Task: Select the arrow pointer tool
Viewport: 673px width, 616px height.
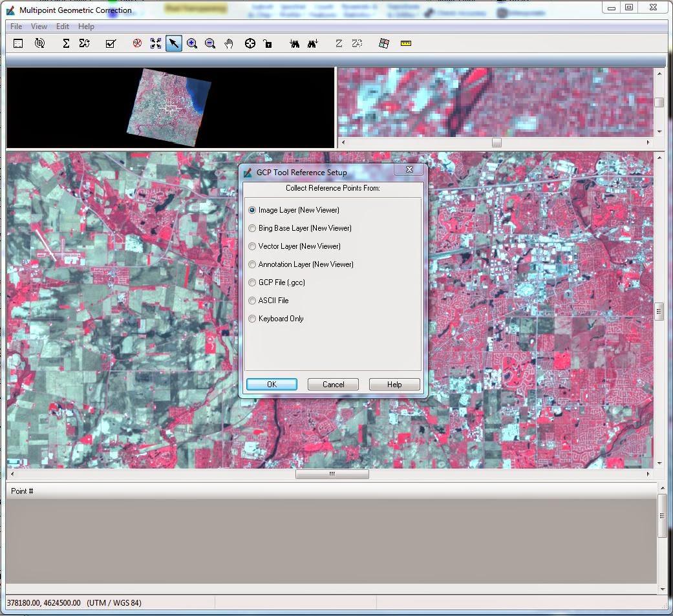Action: (173, 43)
